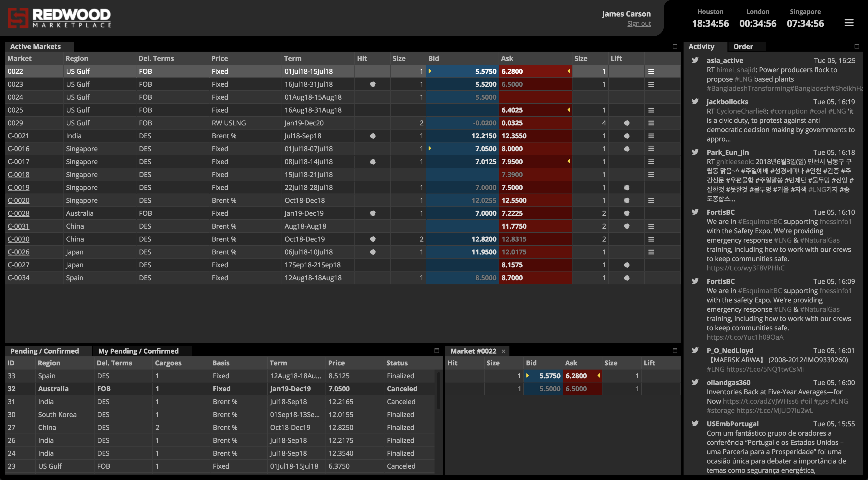
Task: Open the row menu for market C-0031
Action: (x=651, y=226)
